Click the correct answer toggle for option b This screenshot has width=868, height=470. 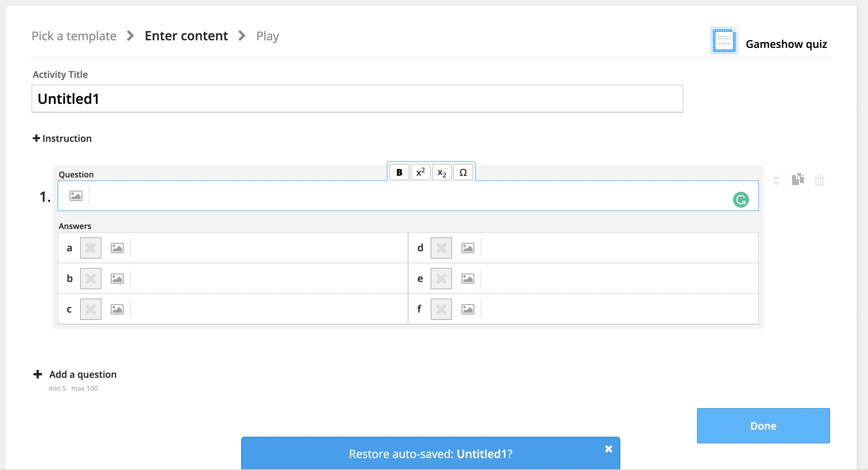tap(90, 278)
